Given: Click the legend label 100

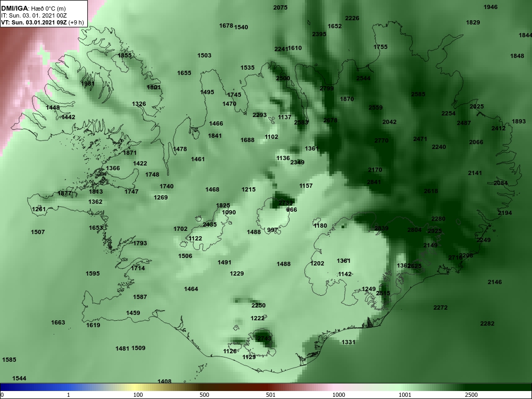Looking at the screenshot, I should (138, 395).
